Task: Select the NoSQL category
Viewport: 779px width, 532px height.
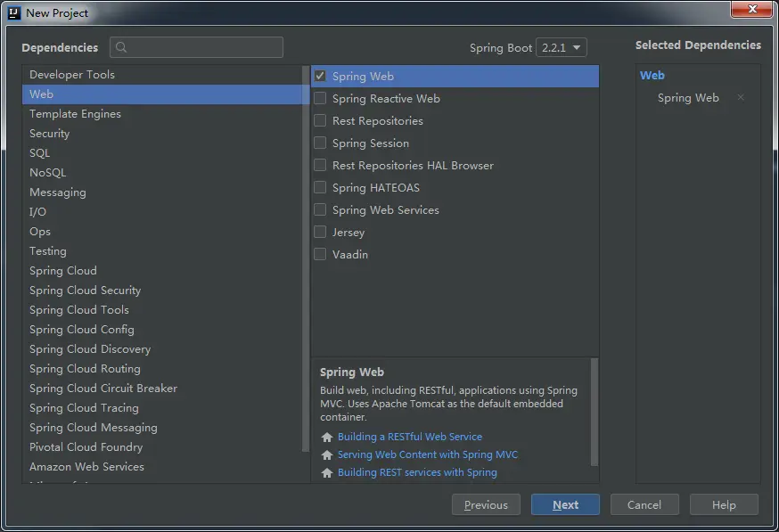Action: pos(162,173)
